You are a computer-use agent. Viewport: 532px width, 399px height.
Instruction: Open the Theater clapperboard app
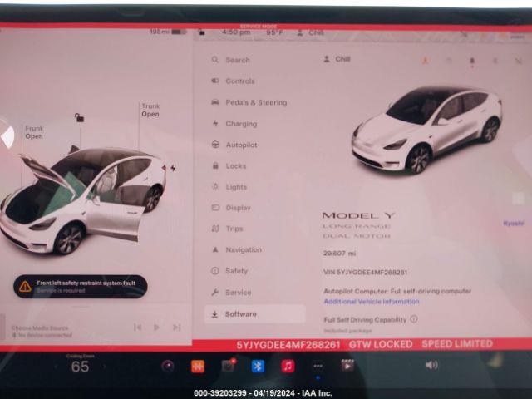point(347,366)
